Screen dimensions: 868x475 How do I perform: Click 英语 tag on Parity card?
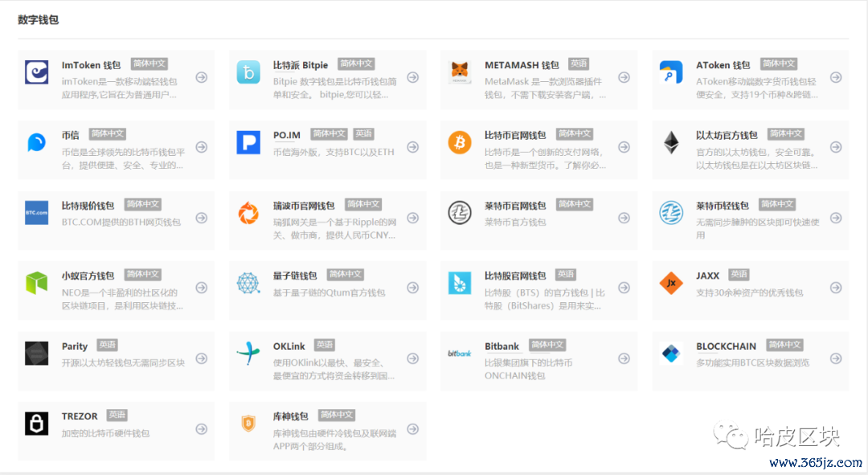(x=108, y=345)
